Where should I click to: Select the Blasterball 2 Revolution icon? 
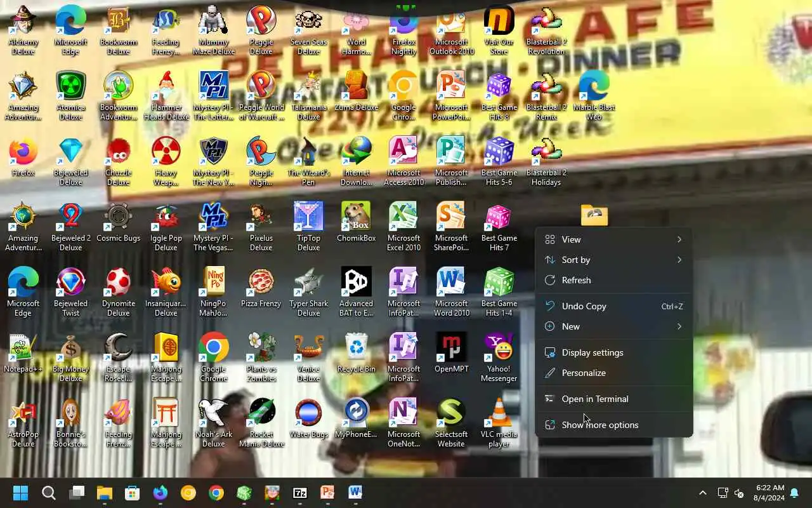point(546,30)
